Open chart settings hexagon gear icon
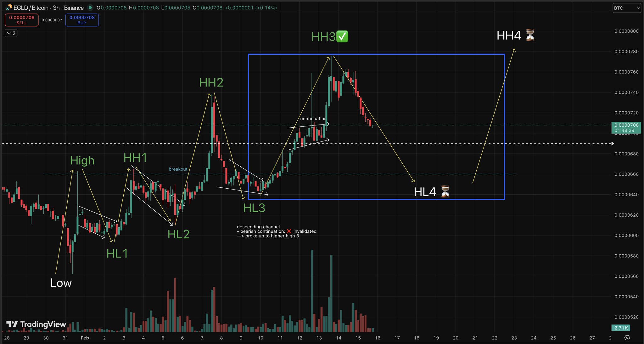Viewport: 644px width, 344px height. tap(627, 338)
